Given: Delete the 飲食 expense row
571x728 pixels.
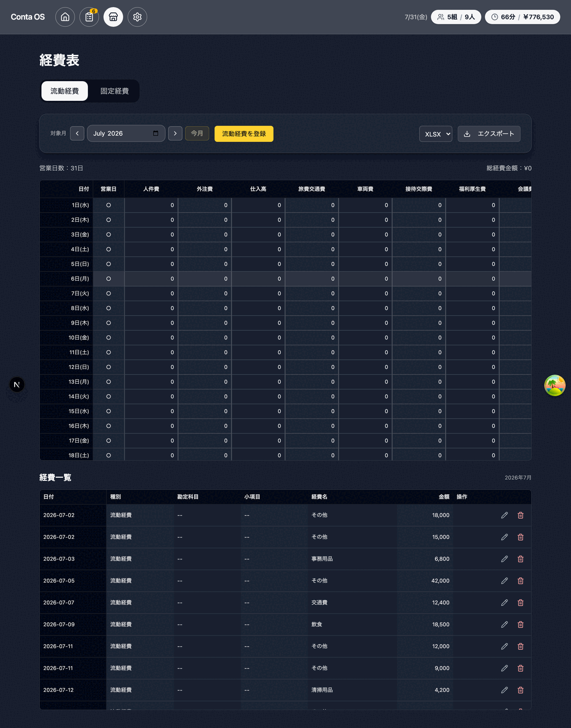Looking at the screenshot, I should tap(521, 625).
